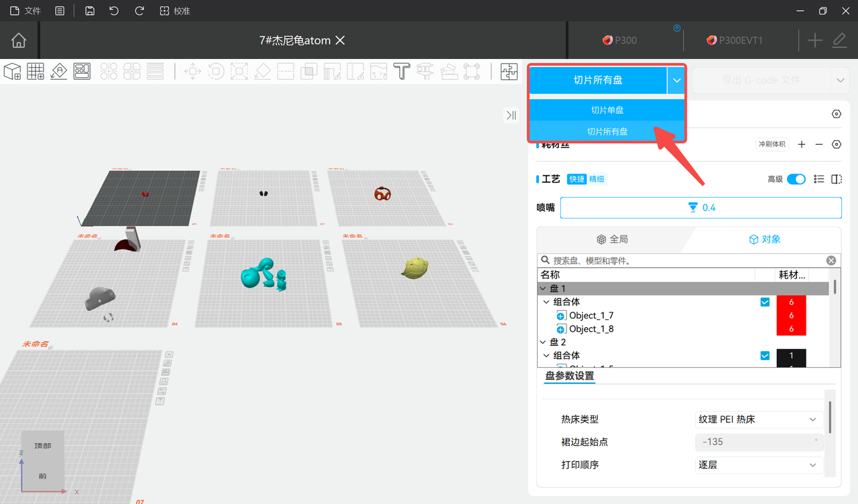Viewport: 858px width, 504px height.
Task: Switch to the P300 printer tab
Action: 619,40
